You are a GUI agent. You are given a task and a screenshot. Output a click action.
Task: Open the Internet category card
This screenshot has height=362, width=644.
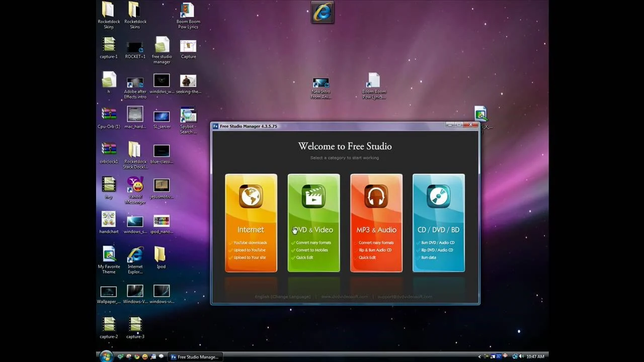coord(251,223)
